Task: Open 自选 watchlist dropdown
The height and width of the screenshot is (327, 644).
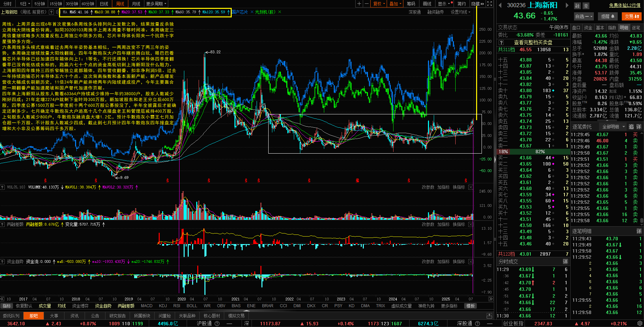Action: pos(584,16)
